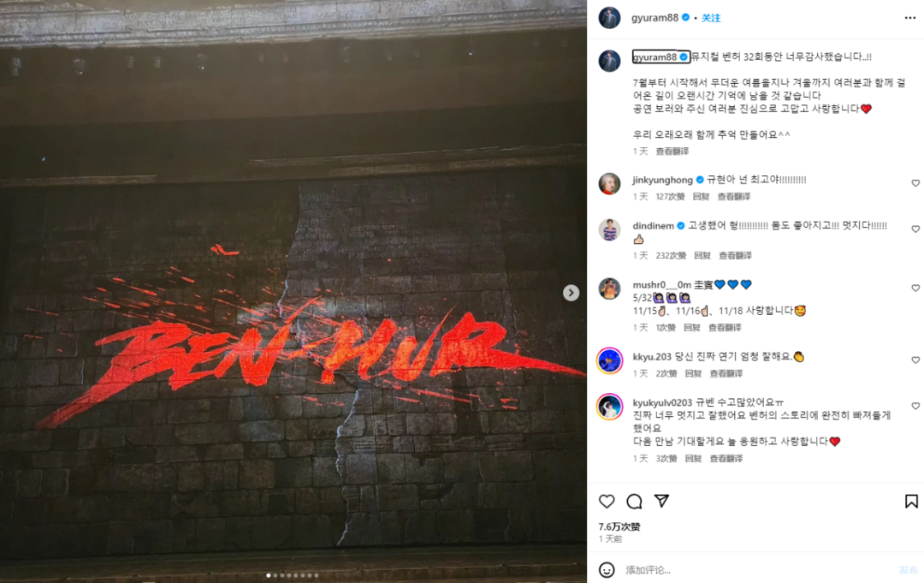
Task: Like the kkyu.203 comment
Action: coord(915,360)
